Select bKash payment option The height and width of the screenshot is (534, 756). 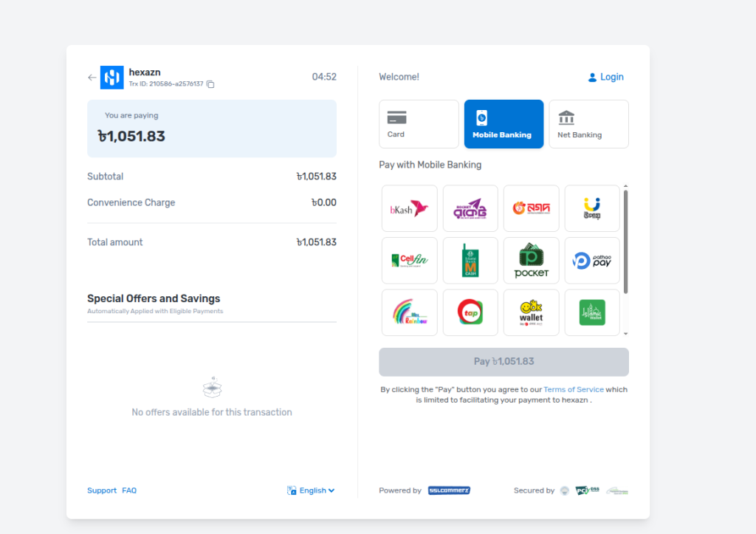(x=409, y=208)
